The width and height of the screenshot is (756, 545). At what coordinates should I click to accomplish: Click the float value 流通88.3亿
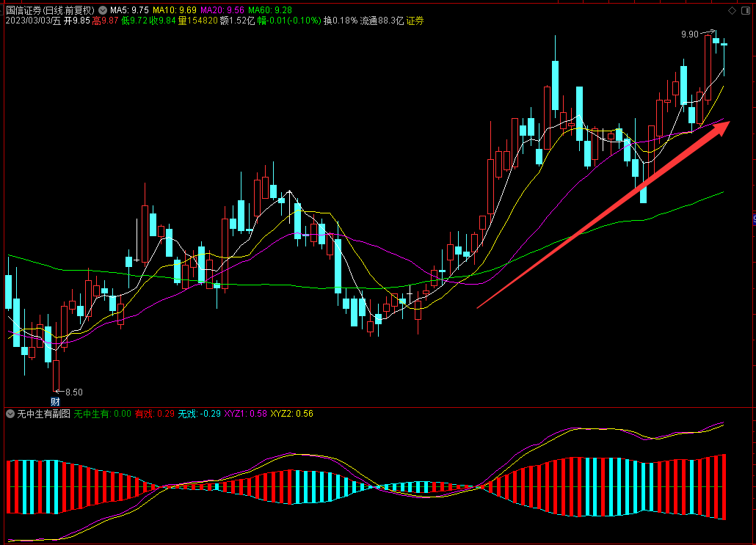(382, 21)
